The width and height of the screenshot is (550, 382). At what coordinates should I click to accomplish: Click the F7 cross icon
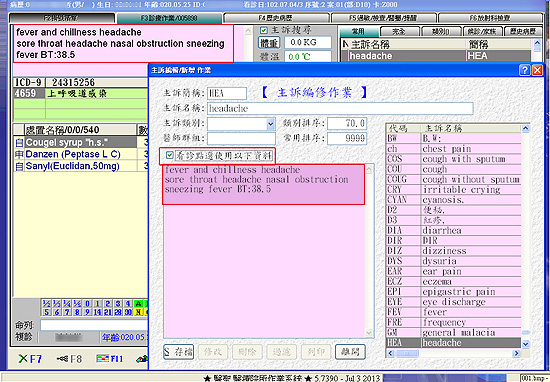(x=23, y=358)
